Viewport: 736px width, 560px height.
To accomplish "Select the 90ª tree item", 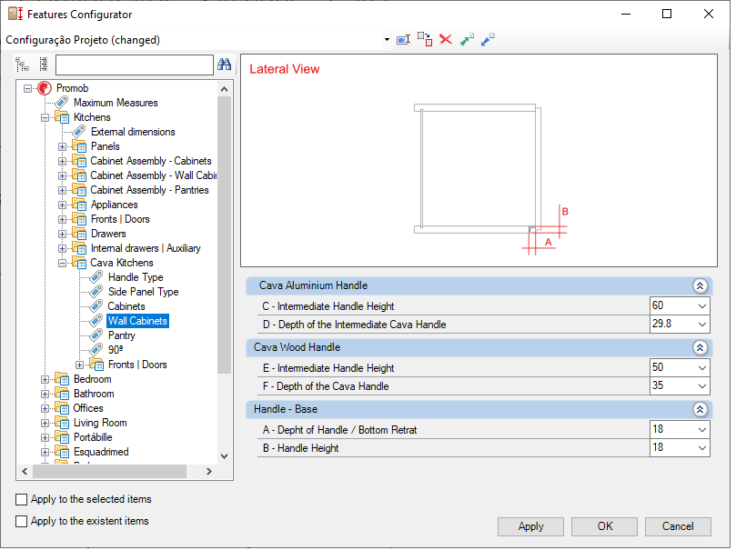I will pyautogui.click(x=116, y=349).
